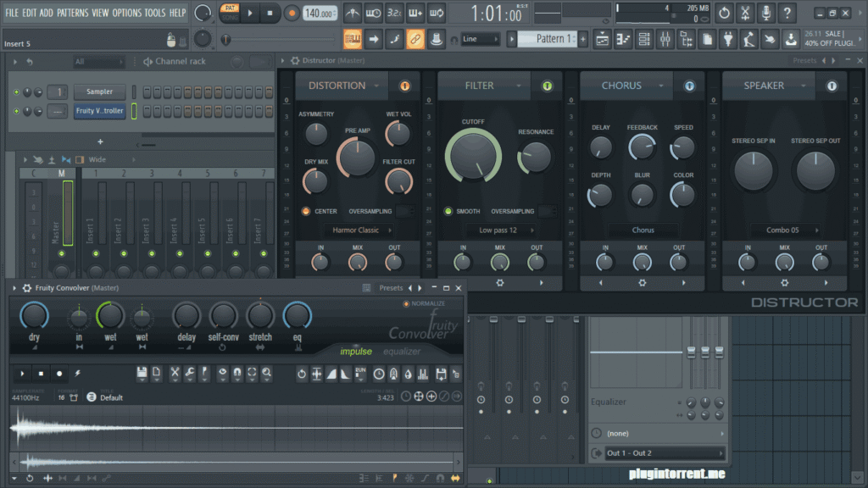This screenshot has height=488, width=868.
Task: Open the browser view toolbar icon
Action: pos(687,39)
